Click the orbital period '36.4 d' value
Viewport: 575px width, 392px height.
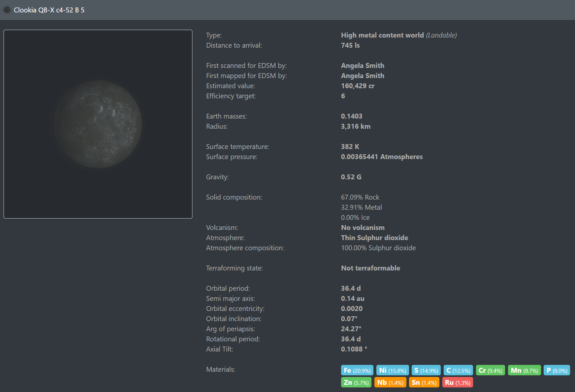[x=351, y=288]
